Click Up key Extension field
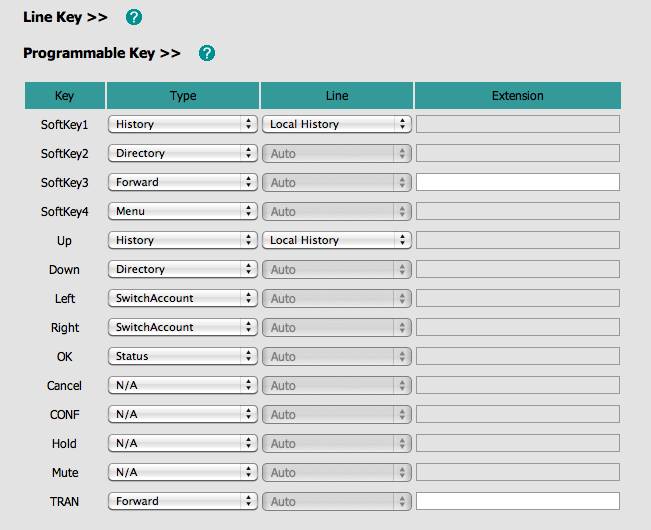Screen dimensions: 651x530 518,240
